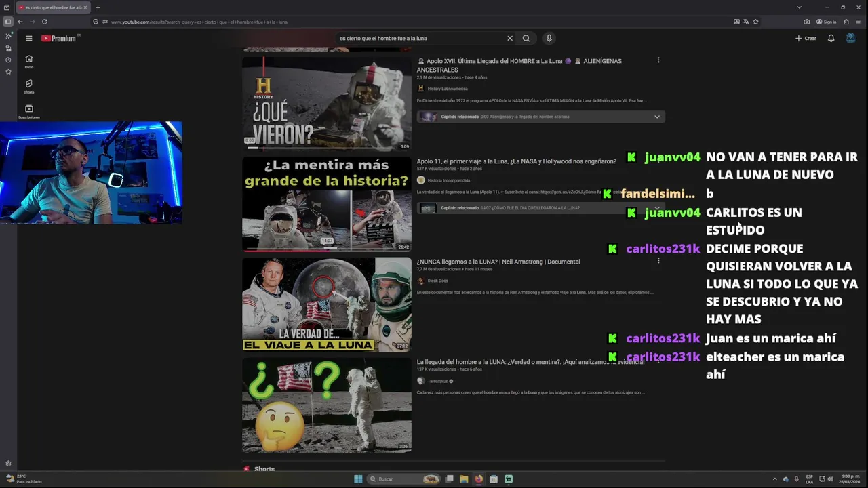Click the YouTube search magnifier button

click(526, 39)
